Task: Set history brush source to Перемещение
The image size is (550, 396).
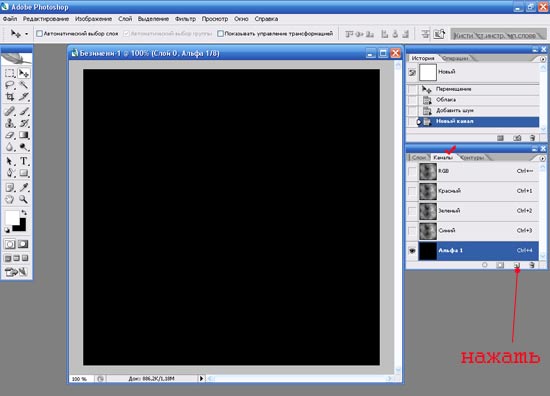Action: tap(412, 89)
